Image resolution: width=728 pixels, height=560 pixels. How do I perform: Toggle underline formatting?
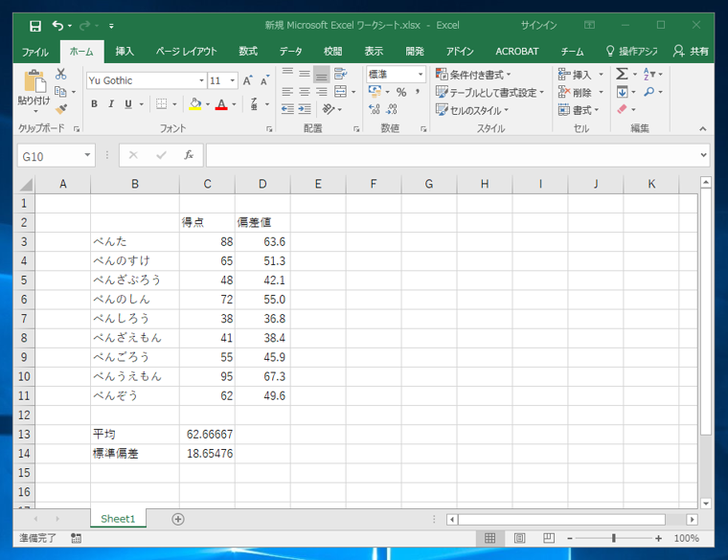tap(128, 104)
